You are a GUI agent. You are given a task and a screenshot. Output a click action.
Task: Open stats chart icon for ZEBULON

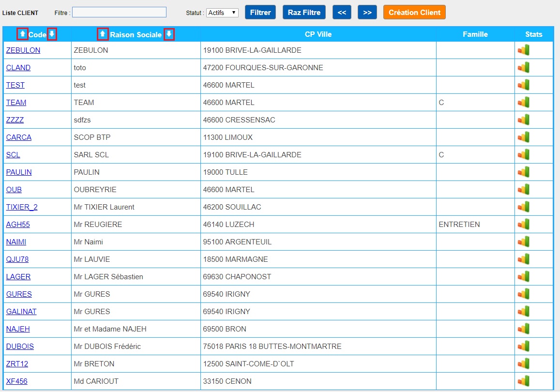523,50
